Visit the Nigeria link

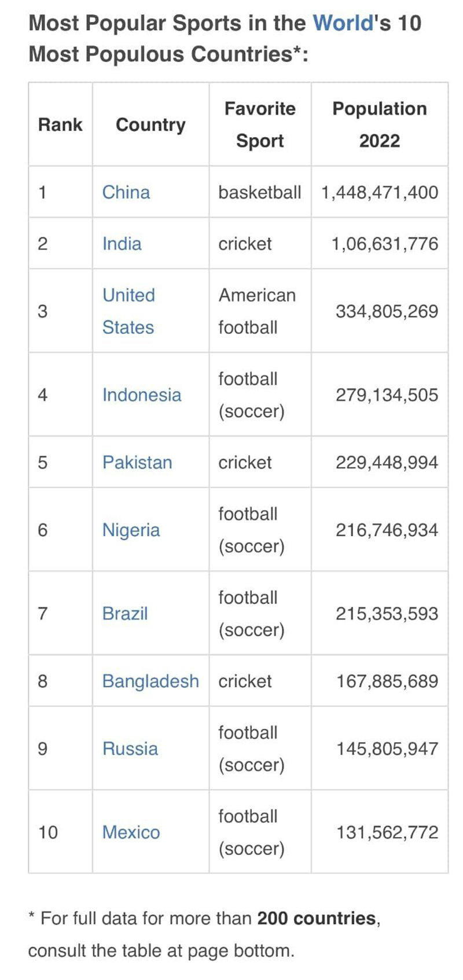[131, 530]
